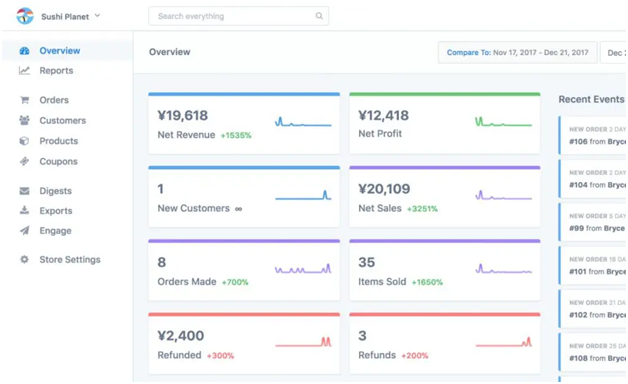This screenshot has width=628, height=384.
Task: Click the Exports download icon
Action: point(24,211)
